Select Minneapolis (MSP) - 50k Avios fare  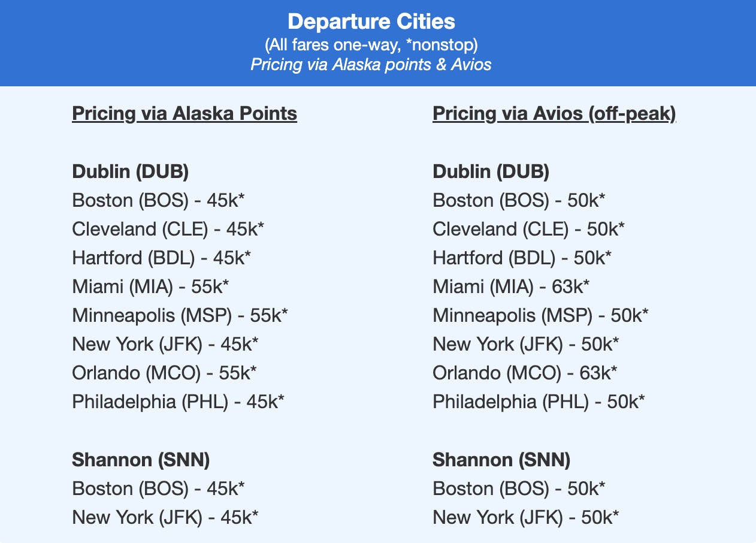click(540, 315)
